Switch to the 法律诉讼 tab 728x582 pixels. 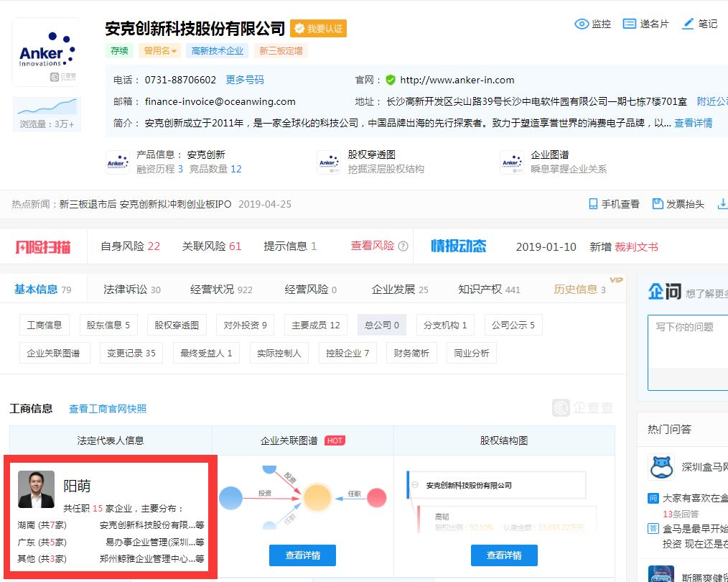point(132,290)
